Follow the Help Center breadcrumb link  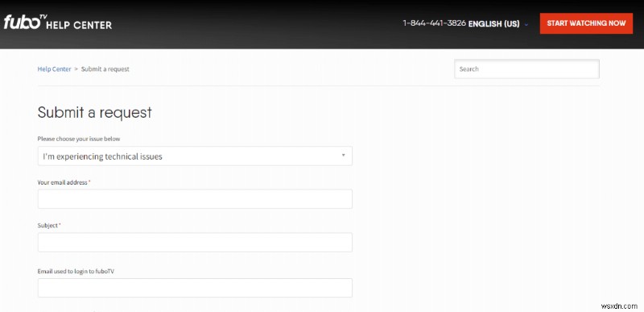point(54,69)
